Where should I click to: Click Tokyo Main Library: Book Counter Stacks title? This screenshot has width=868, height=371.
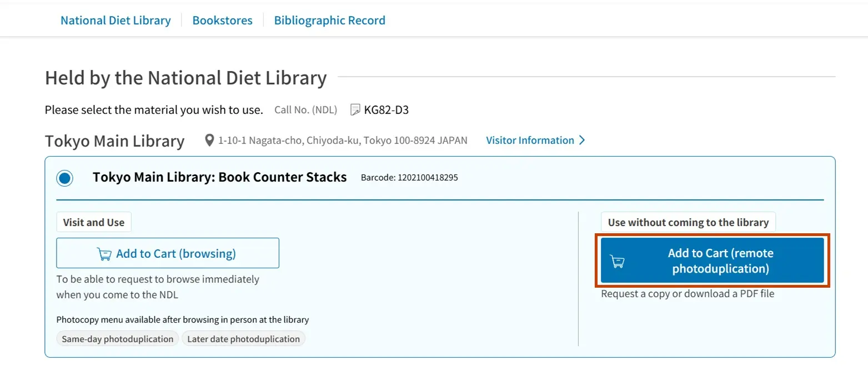click(219, 177)
